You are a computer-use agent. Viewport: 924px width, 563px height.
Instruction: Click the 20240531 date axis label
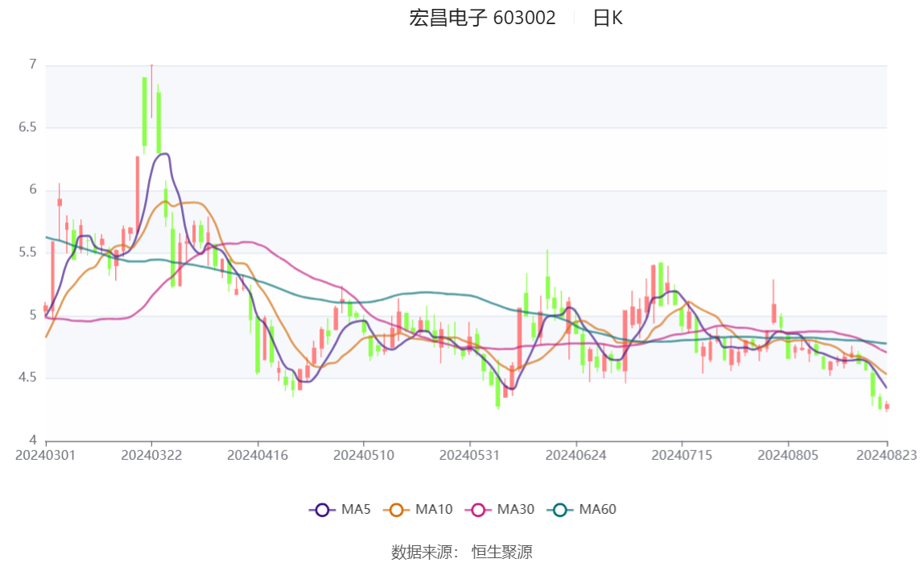[470, 455]
